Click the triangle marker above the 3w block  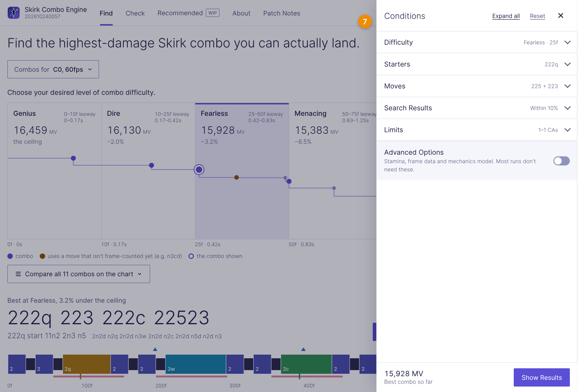click(155, 349)
